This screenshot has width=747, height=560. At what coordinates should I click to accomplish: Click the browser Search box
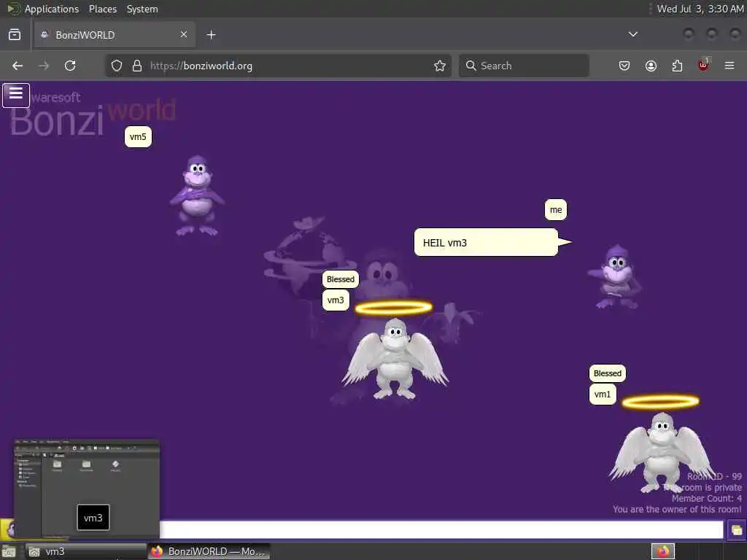coord(524,66)
